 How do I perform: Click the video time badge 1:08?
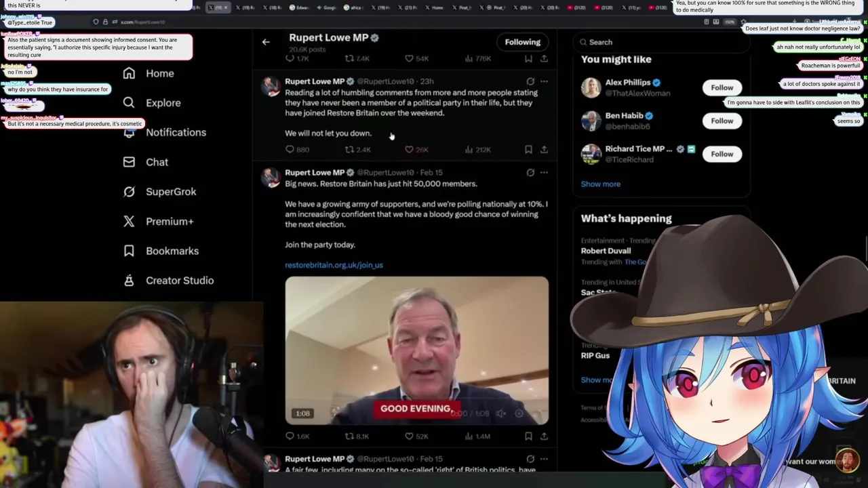click(302, 413)
